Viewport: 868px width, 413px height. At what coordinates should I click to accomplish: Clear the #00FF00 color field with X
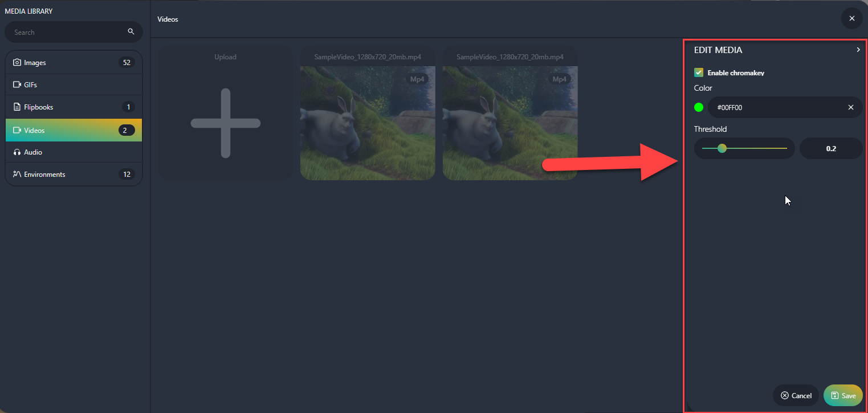point(851,107)
